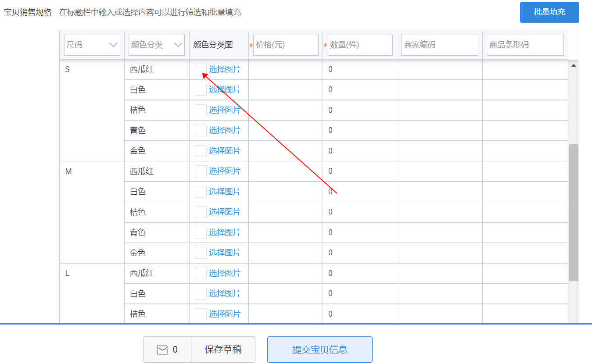This screenshot has width=592, height=364.
Task: Click 选择图片 for size M 西瓜红
Action: coord(225,171)
